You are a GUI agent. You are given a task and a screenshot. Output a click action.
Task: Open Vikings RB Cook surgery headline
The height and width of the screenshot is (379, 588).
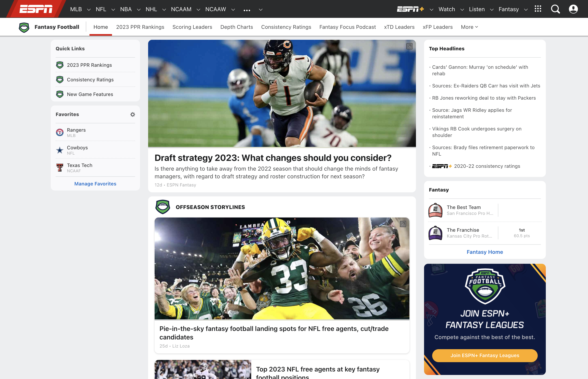pos(477,132)
